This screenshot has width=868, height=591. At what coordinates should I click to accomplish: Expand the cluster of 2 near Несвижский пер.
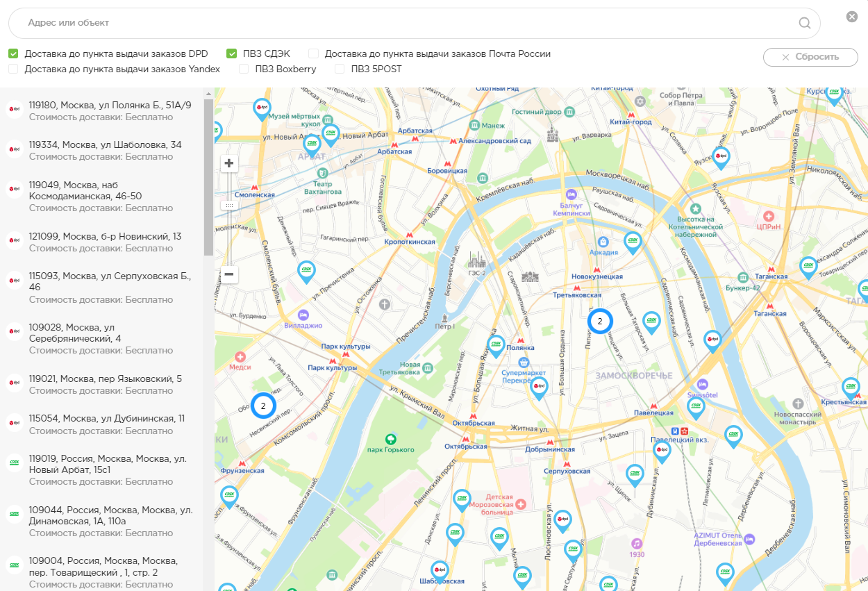click(263, 406)
